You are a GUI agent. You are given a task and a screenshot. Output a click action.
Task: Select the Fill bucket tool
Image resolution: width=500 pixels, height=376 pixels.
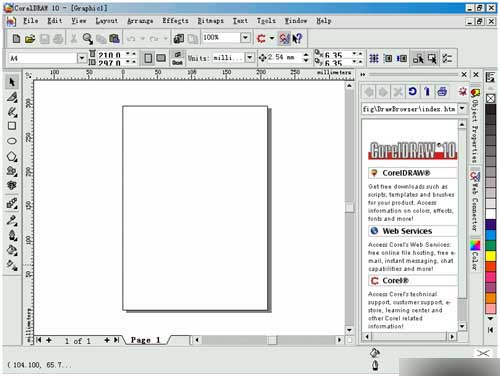tap(12, 250)
